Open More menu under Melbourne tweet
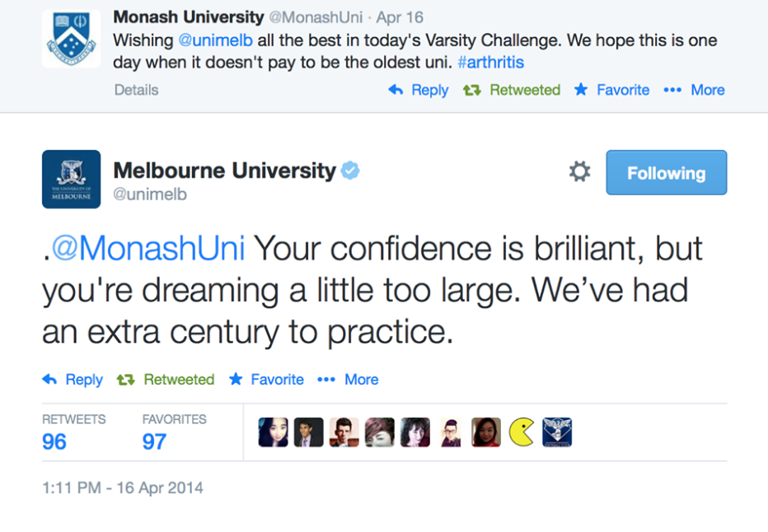The image size is (768, 532). point(348,380)
